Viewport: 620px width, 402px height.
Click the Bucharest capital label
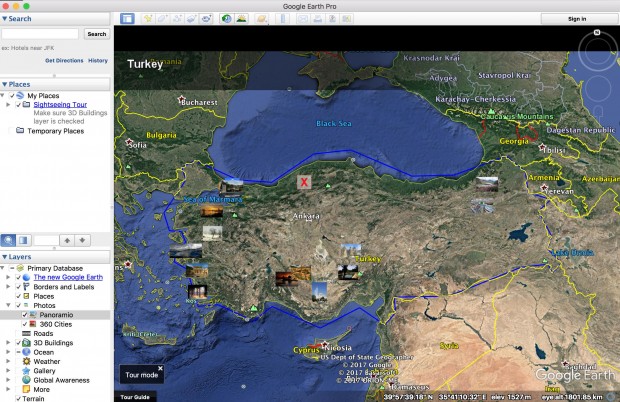pyautogui.click(x=199, y=102)
